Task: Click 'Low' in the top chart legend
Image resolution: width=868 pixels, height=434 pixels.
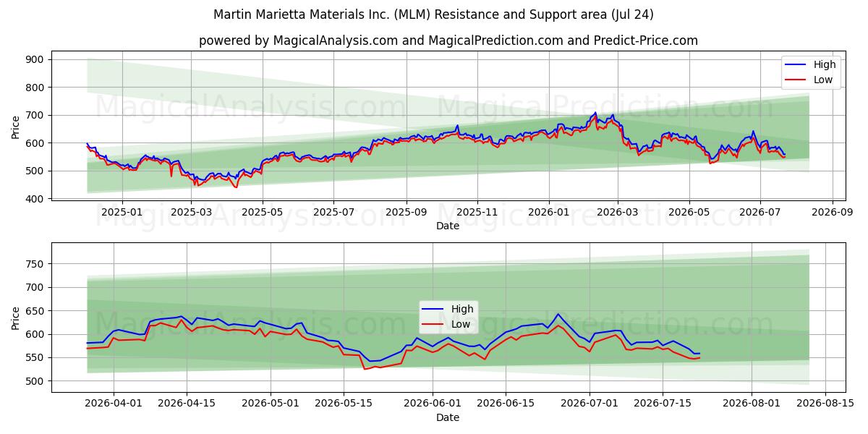Action: tap(823, 80)
